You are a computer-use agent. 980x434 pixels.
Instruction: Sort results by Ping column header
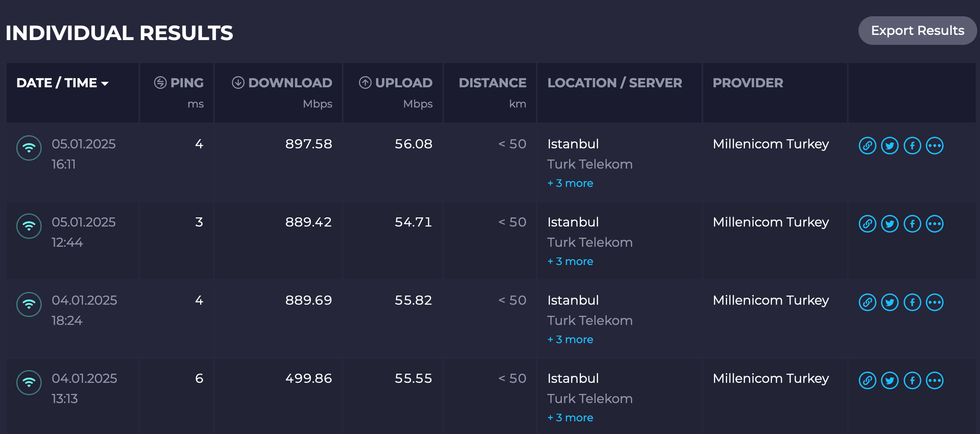coord(179,83)
